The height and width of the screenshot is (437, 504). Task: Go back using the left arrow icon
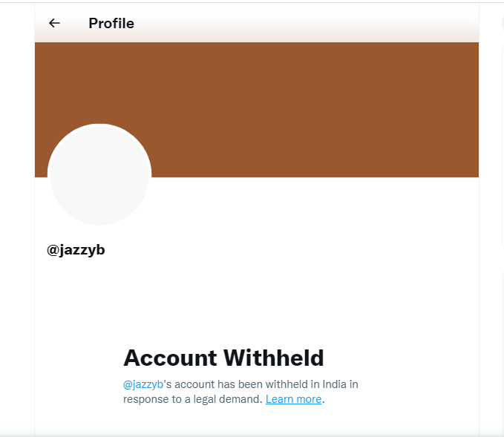(54, 23)
